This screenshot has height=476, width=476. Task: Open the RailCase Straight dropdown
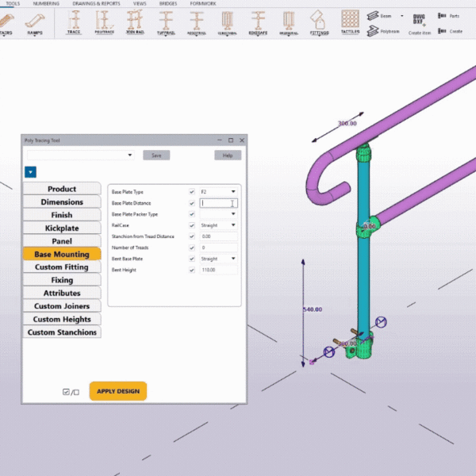pyautogui.click(x=233, y=225)
